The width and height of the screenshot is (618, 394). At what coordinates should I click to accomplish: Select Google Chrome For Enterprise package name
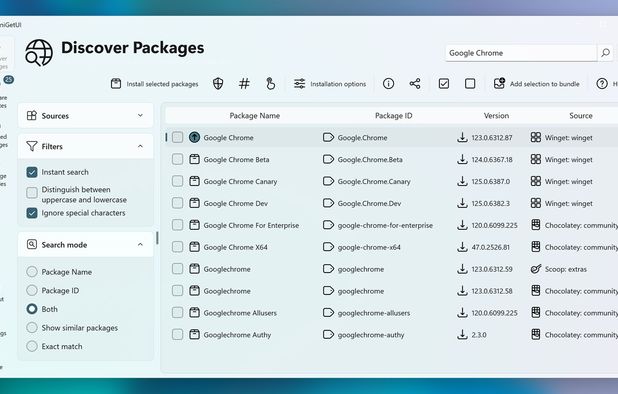[251, 225]
